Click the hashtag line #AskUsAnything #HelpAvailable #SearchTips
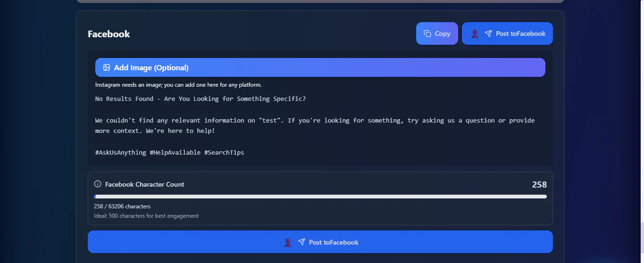The image size is (644, 263). click(x=169, y=153)
